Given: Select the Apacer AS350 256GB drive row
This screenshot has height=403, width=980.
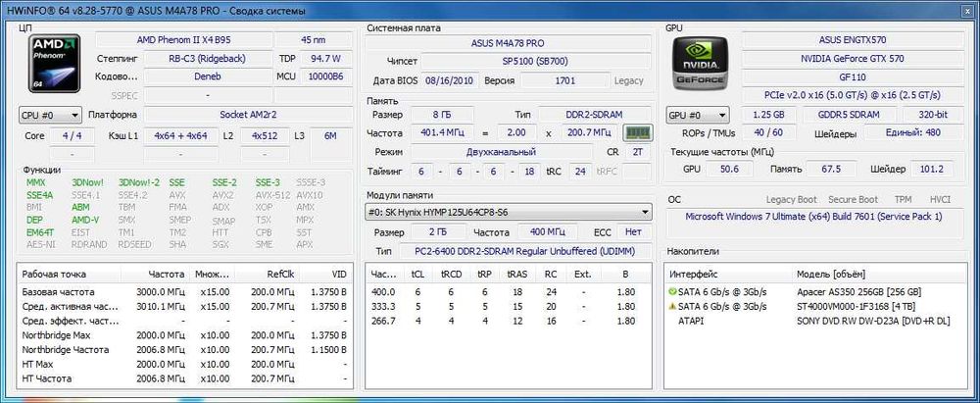Looking at the screenshot, I should [814, 292].
